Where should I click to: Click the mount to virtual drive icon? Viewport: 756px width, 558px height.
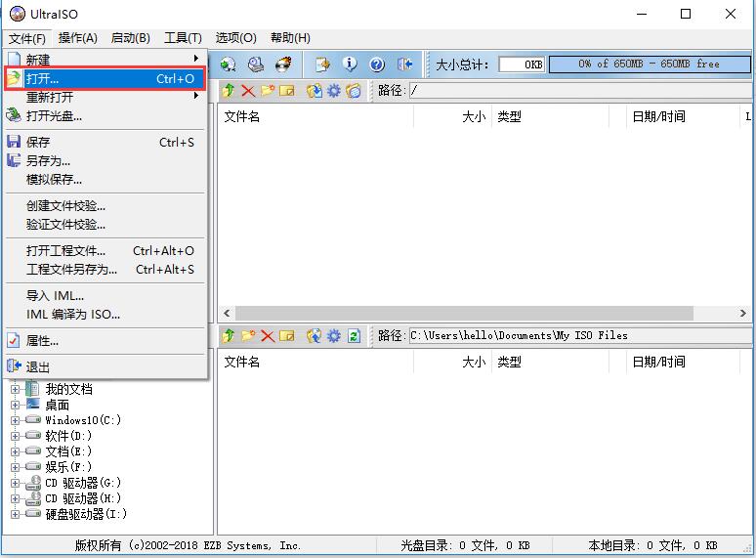pyautogui.click(x=256, y=64)
